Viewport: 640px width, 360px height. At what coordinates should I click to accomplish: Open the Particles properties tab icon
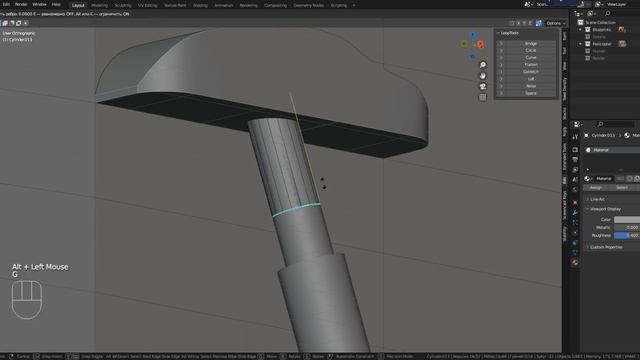[575, 222]
